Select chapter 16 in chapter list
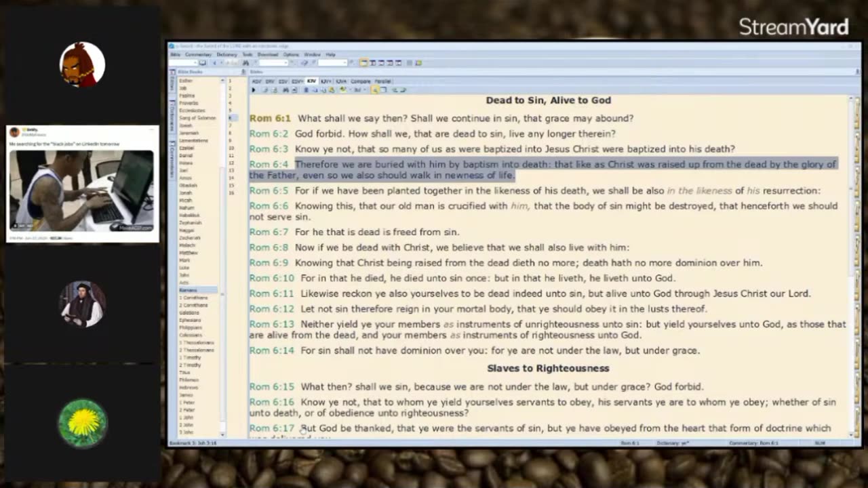The height and width of the screenshot is (488, 868). tap(231, 192)
